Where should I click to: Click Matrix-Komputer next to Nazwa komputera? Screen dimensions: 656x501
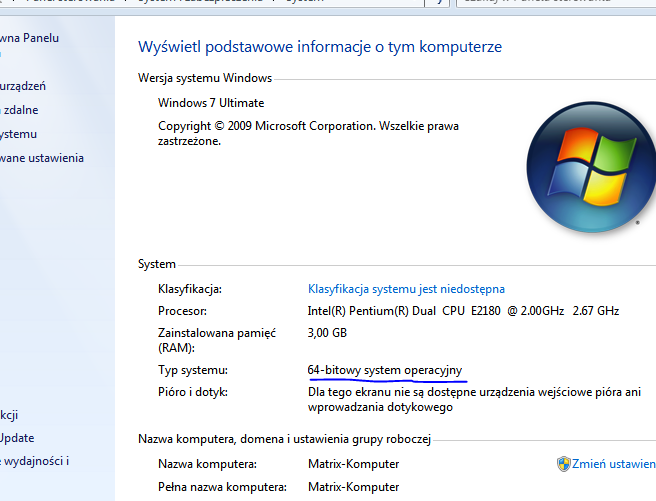tap(353, 464)
